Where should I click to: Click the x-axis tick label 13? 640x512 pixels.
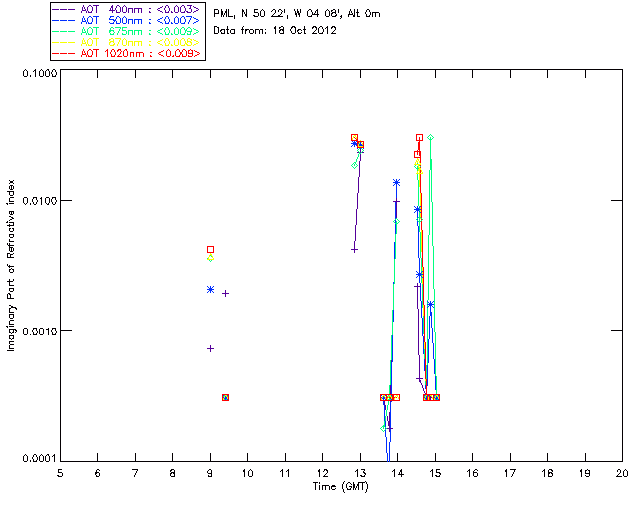[360, 473]
